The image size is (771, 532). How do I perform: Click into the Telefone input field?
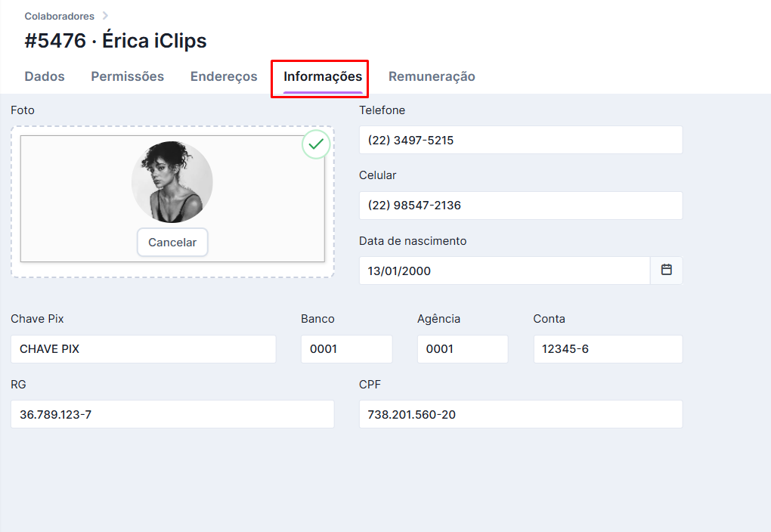[x=520, y=140]
